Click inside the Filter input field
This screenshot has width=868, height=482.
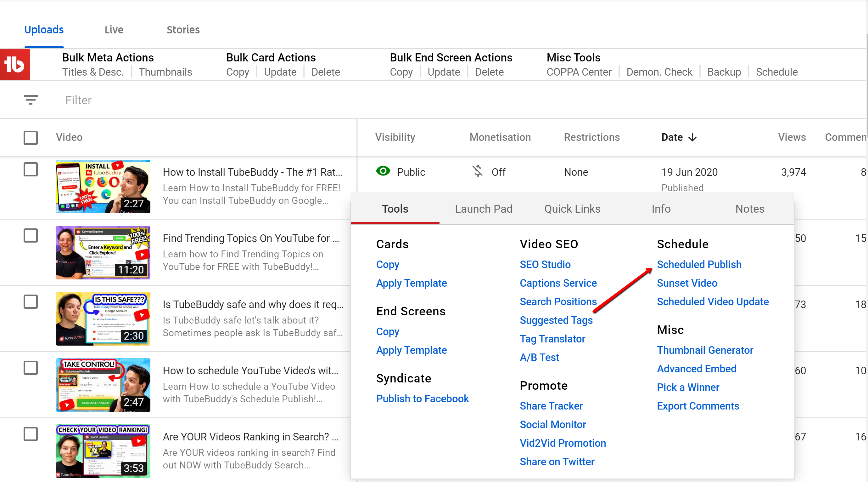[202, 100]
